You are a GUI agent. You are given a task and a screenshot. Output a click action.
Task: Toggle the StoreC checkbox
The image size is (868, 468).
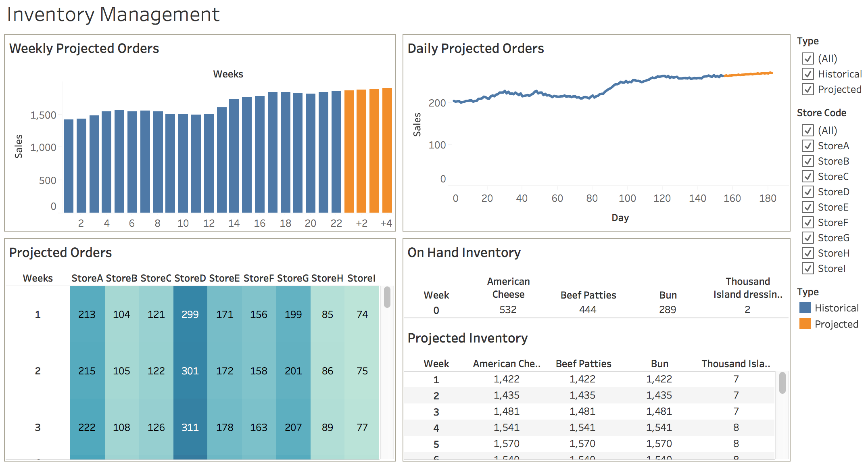[808, 176]
